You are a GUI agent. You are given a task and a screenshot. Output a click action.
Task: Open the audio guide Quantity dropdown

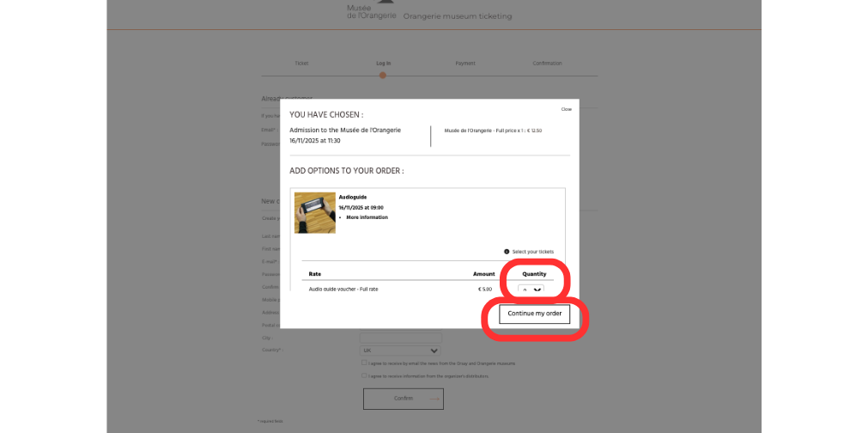pos(531,290)
